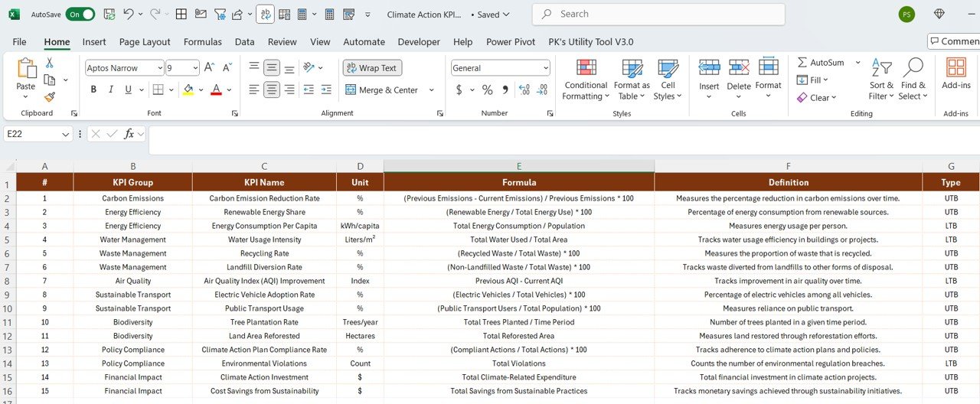Open Cell Styles gallery

tap(668, 79)
